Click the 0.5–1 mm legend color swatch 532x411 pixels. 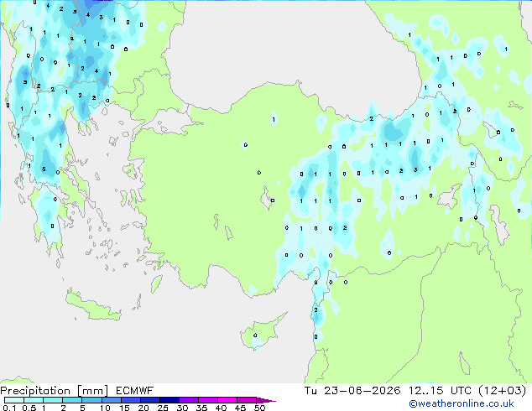point(34,400)
